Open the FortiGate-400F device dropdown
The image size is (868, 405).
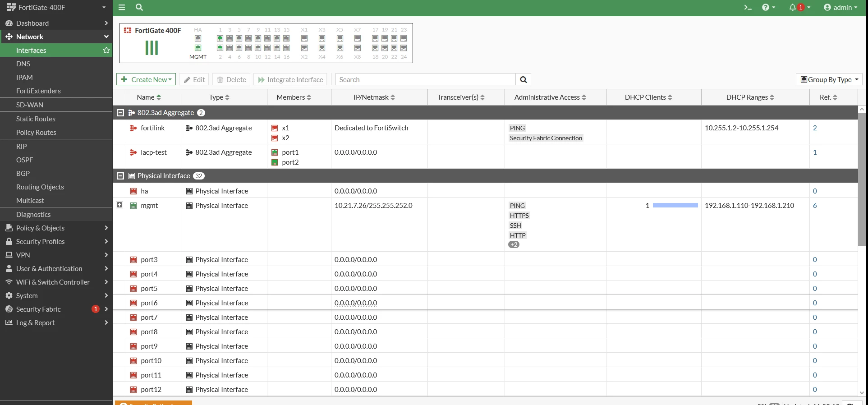[56, 7]
